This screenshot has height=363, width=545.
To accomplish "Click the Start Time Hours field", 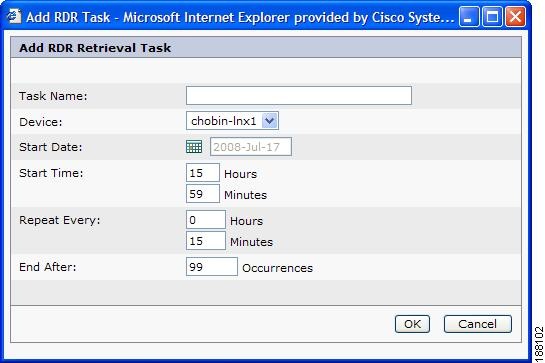I will tap(203, 172).
